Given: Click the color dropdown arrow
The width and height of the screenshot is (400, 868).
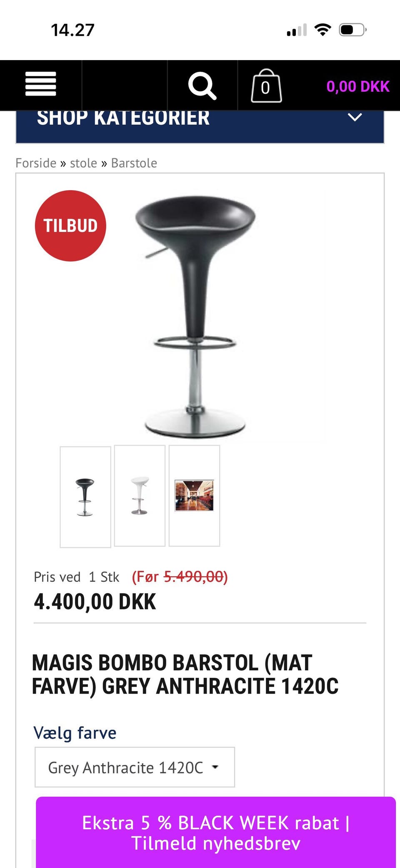Looking at the screenshot, I should (215, 767).
